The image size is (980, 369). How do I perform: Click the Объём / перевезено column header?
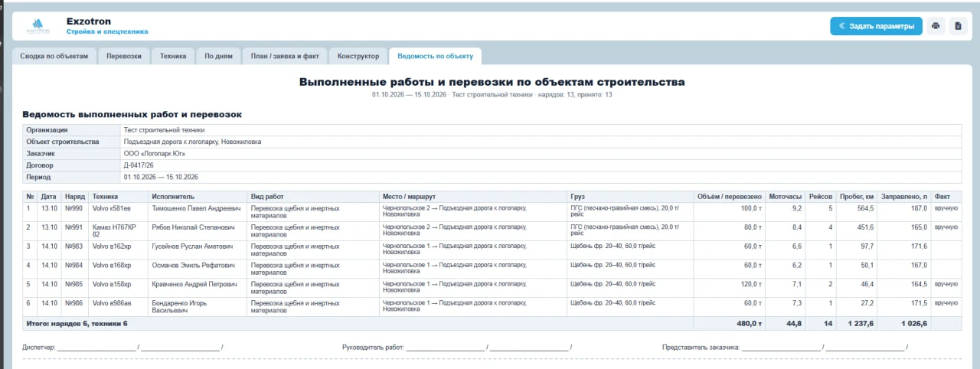tap(729, 197)
